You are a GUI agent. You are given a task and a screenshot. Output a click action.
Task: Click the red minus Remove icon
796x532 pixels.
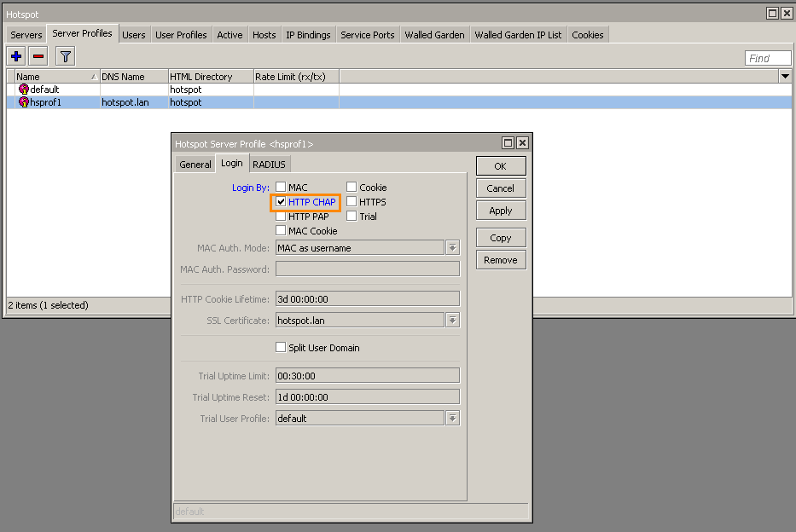click(x=38, y=57)
